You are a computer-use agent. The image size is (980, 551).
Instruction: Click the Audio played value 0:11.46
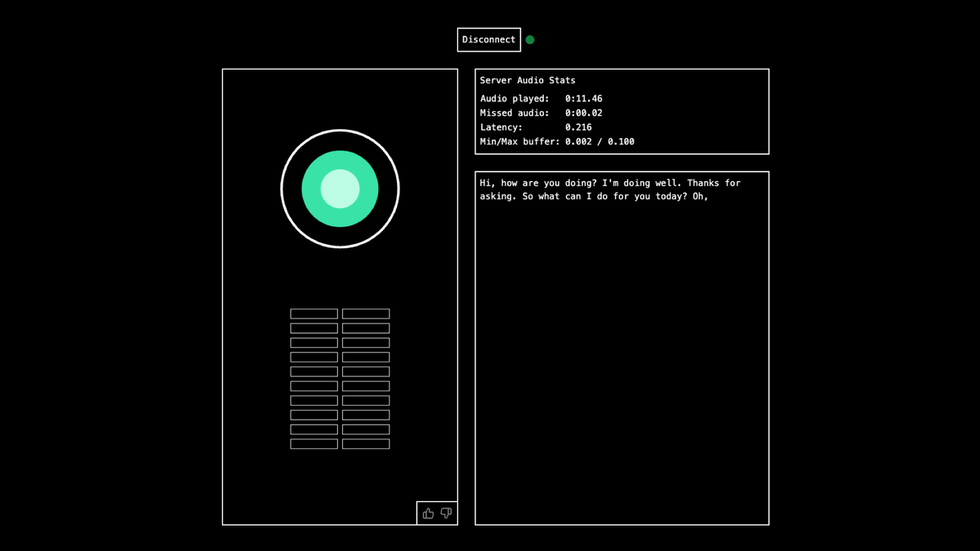coord(584,99)
